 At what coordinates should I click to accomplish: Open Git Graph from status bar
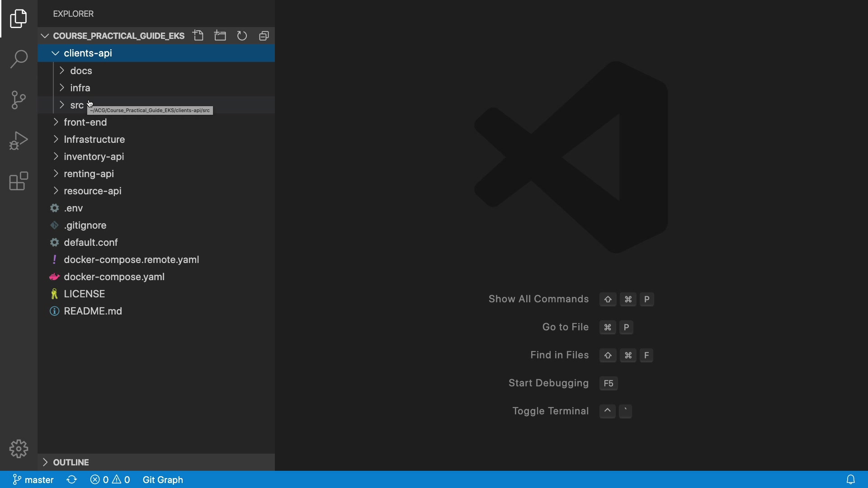click(x=163, y=480)
